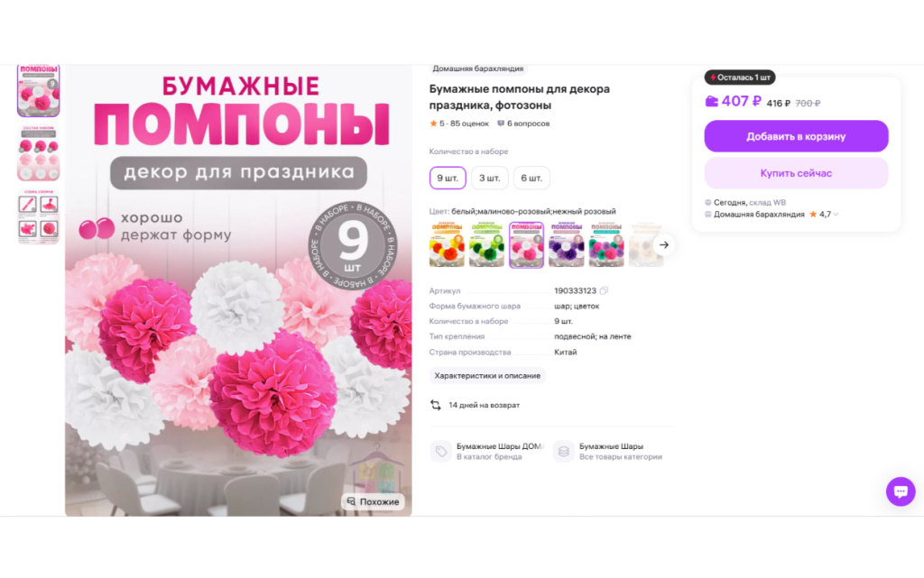924x578 pixels.
Task: Open the second product thumbnail (состав набора)
Action: tap(38, 153)
